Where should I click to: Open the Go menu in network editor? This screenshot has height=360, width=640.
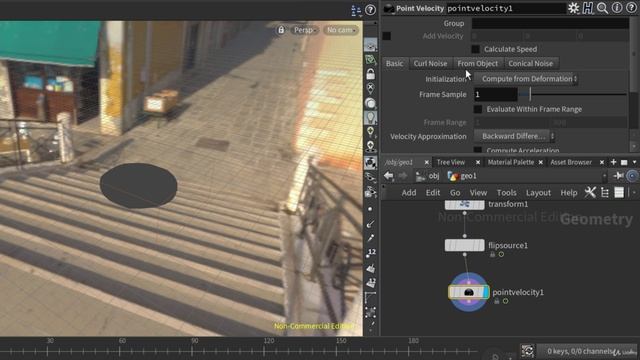tap(455, 192)
